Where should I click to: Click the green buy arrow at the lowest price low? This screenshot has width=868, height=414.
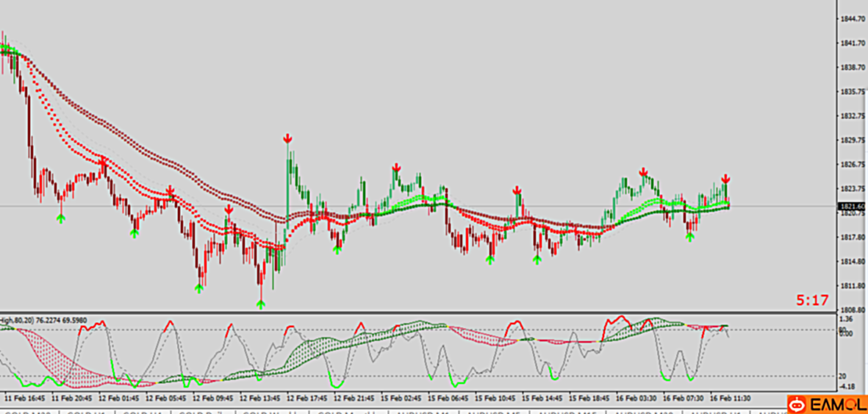pos(261,303)
